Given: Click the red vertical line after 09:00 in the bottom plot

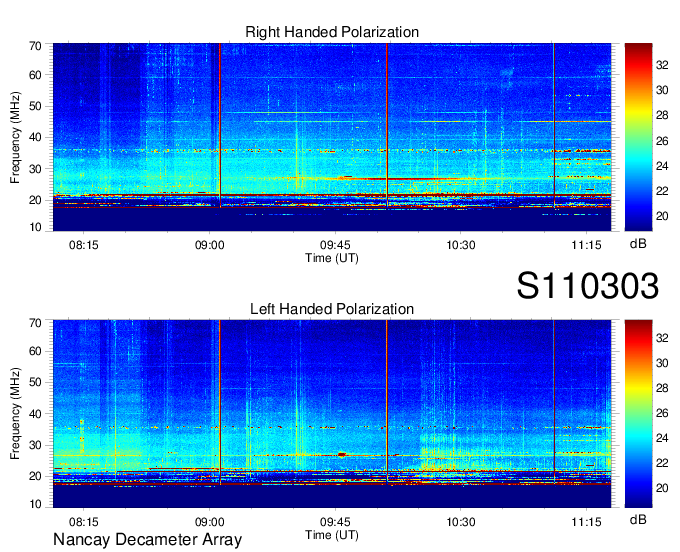Looking at the screenshot, I should click(220, 402).
